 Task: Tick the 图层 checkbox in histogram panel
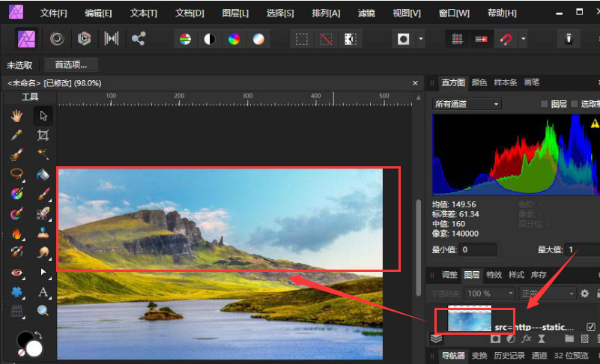click(x=544, y=104)
